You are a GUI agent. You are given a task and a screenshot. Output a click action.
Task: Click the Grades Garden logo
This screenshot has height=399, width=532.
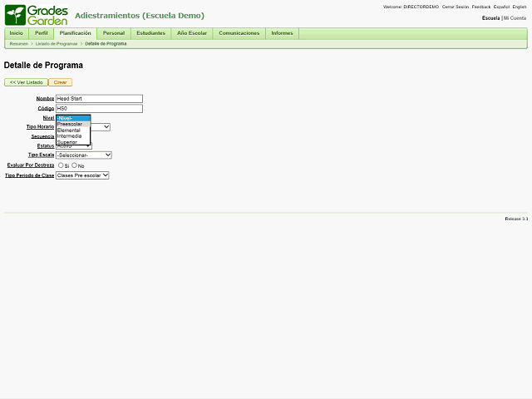click(37, 15)
